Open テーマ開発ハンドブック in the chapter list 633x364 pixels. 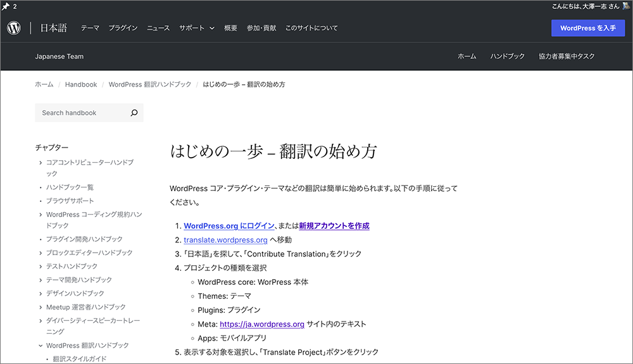point(79,280)
